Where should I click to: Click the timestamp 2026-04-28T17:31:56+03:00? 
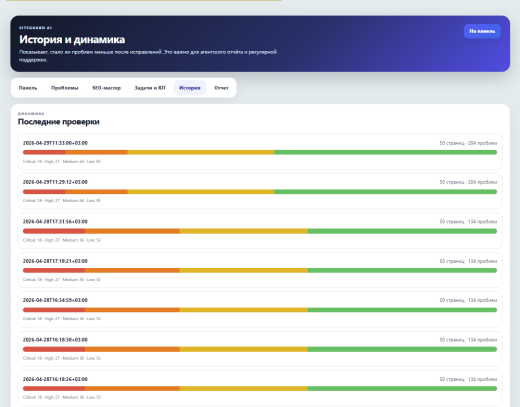pyautogui.click(x=55, y=221)
